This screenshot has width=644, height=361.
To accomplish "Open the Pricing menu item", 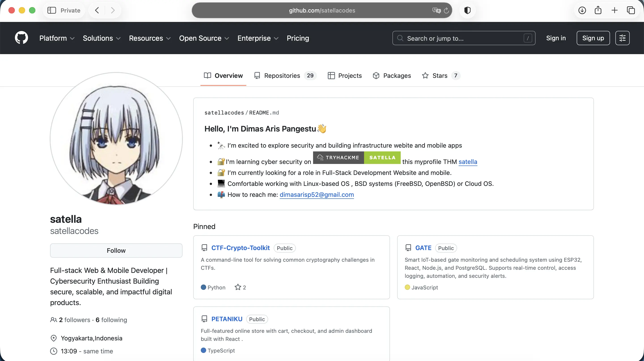I will pos(298,38).
